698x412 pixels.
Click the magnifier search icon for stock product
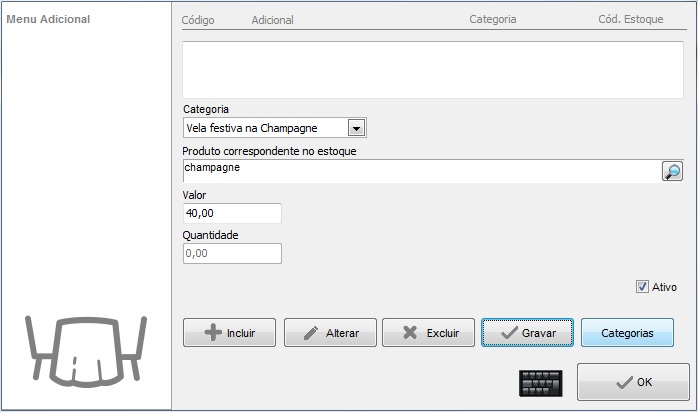coord(672,171)
